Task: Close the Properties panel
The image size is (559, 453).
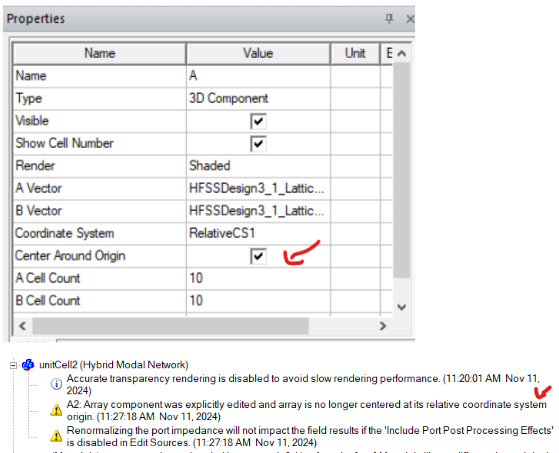Action: [410, 19]
